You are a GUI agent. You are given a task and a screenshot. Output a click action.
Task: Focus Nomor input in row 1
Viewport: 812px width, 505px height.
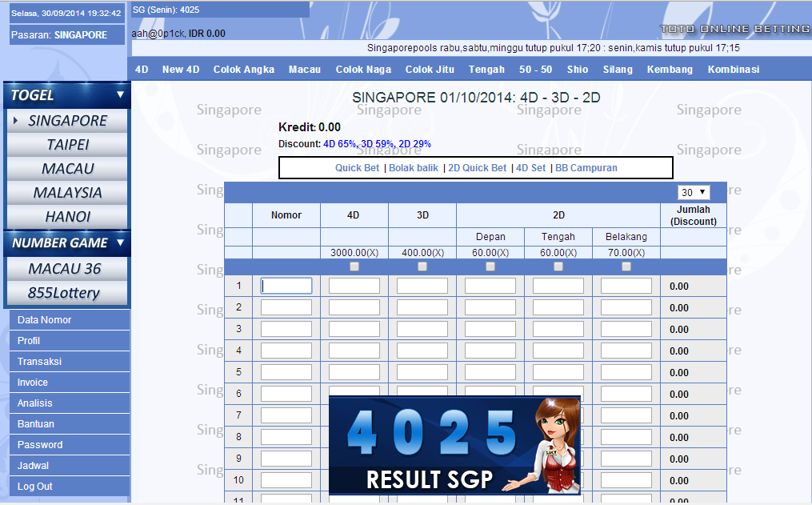[x=286, y=286]
